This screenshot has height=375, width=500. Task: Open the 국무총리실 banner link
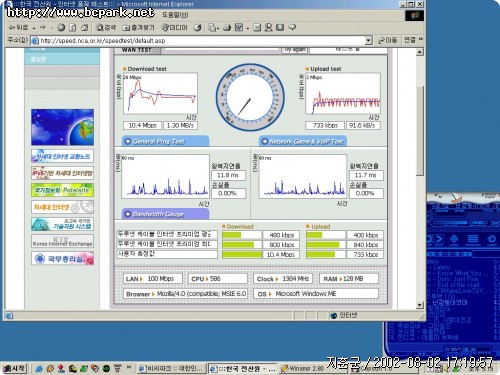coord(62,258)
